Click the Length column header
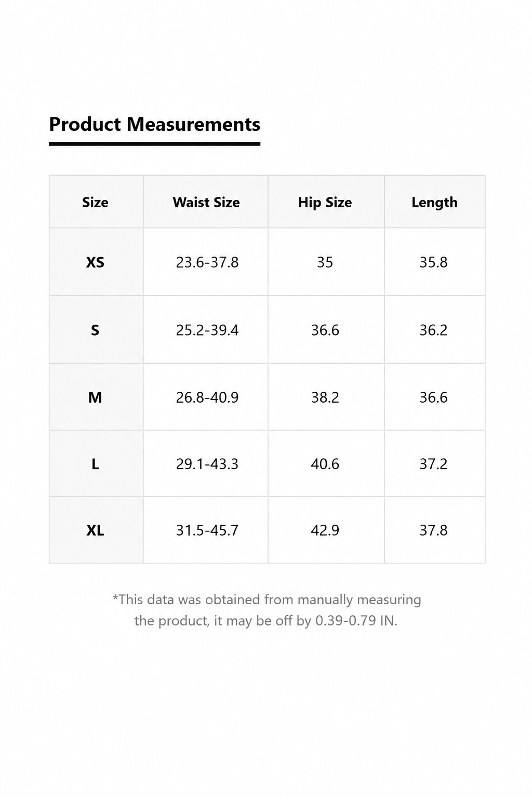Image resolution: width=532 pixels, height=798 pixels. point(434,202)
